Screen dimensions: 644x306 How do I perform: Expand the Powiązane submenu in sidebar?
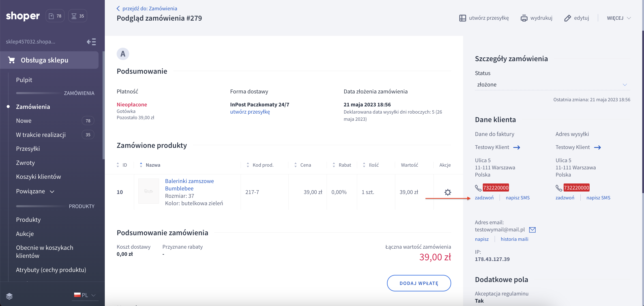coord(35,191)
